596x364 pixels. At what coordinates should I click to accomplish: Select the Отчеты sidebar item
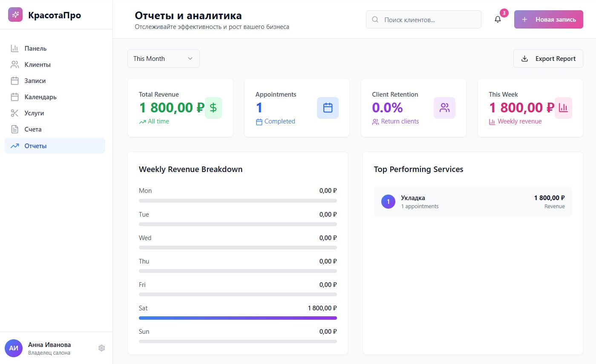click(x=35, y=146)
